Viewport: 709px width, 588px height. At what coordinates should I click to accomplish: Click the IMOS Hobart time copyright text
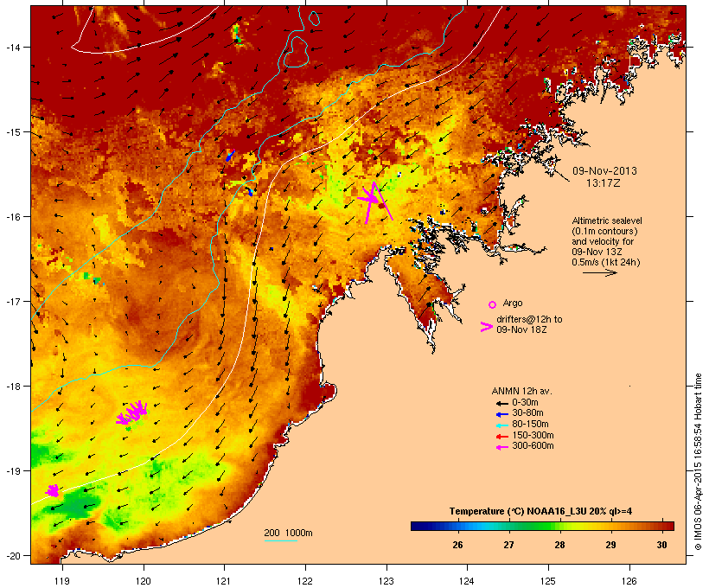[x=698, y=462]
